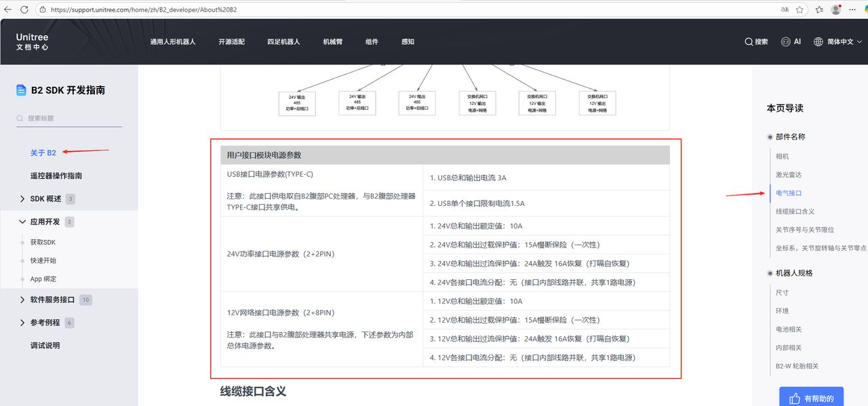Open the browser profile avatar

coord(835,9)
